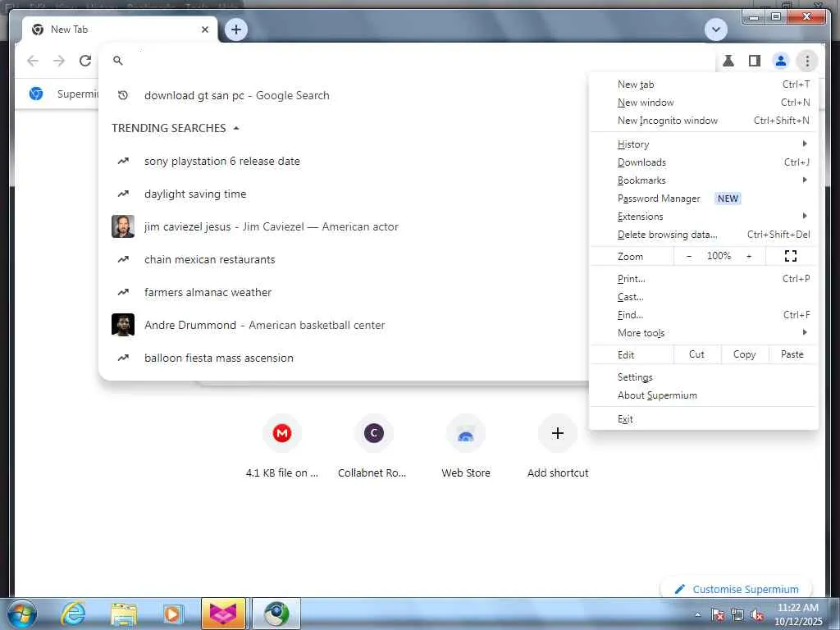
Task: Toggle the side panel icon
Action: coord(755,61)
